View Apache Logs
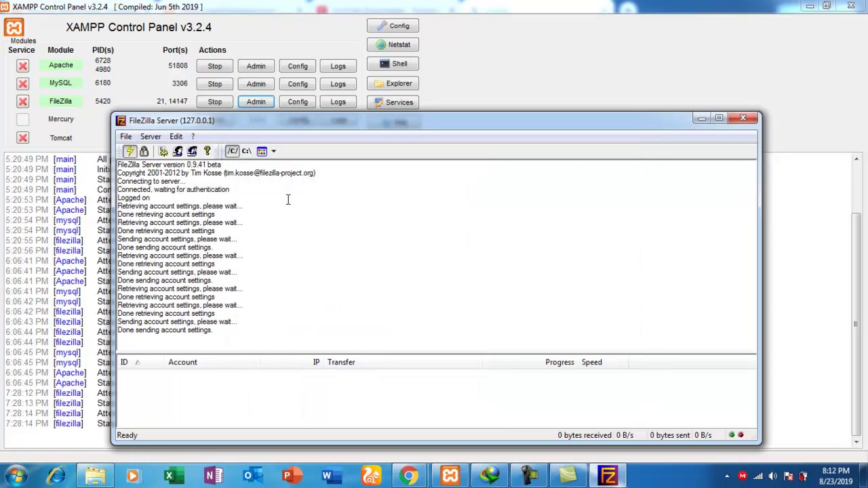 click(x=338, y=66)
